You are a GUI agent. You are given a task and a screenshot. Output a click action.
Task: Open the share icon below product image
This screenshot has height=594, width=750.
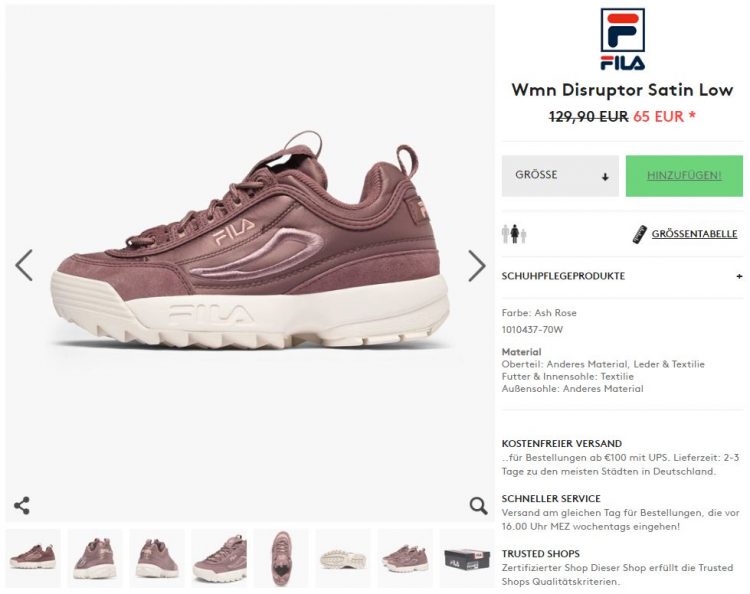(x=22, y=506)
